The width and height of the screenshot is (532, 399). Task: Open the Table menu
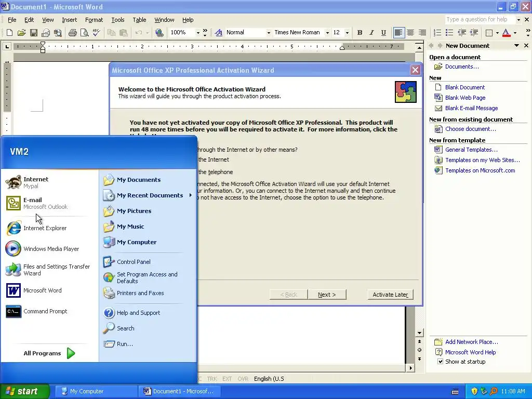pyautogui.click(x=139, y=20)
